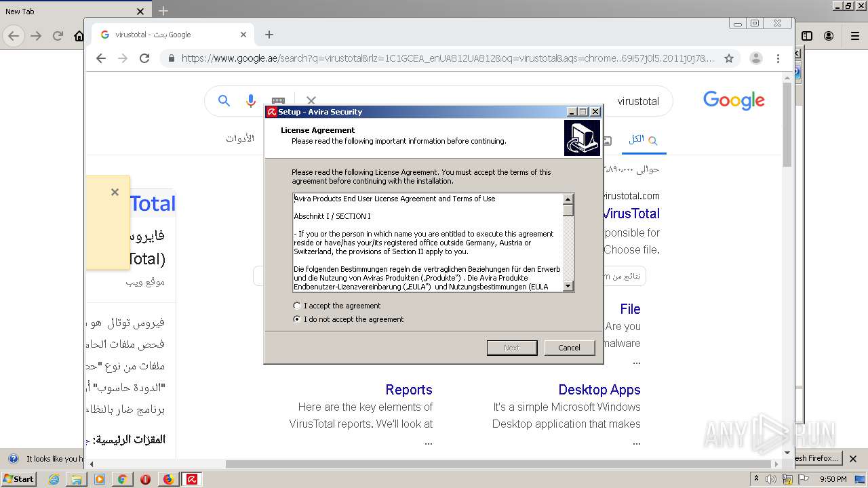Show hidden system tray icons
Image resolution: width=868 pixels, height=488 pixels.
point(756,479)
